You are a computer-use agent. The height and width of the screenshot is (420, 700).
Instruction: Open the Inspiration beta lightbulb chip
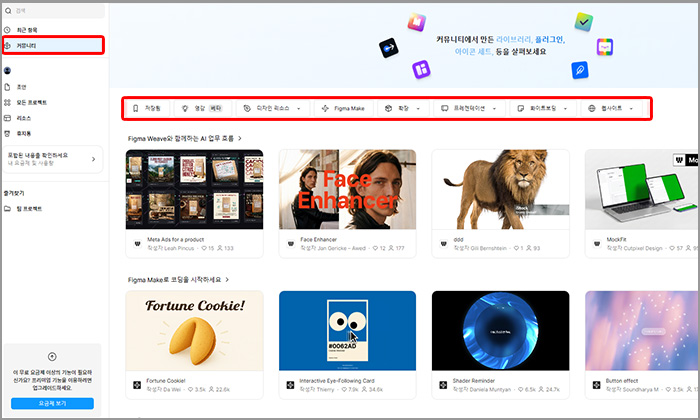(202, 108)
